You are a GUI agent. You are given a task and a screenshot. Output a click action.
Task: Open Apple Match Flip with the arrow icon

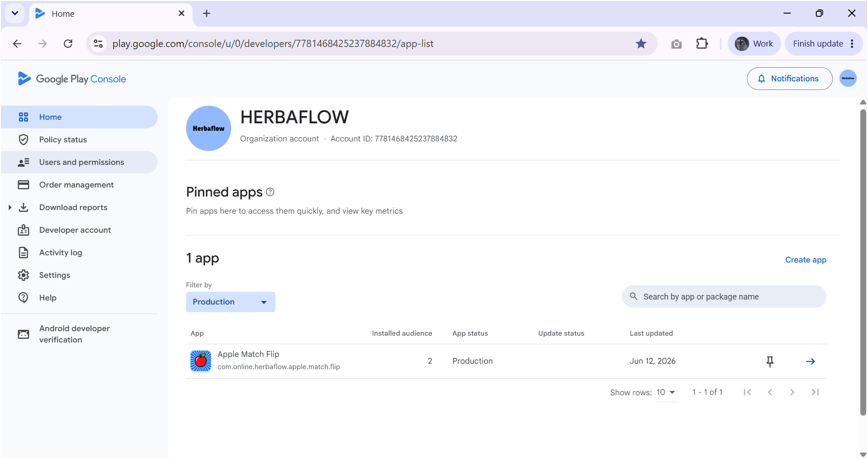pyautogui.click(x=811, y=361)
